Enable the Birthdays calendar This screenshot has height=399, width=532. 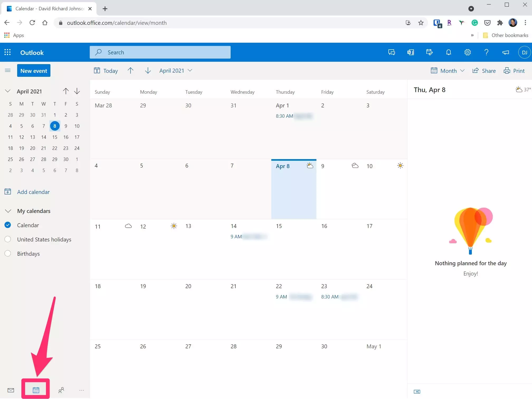(x=8, y=254)
